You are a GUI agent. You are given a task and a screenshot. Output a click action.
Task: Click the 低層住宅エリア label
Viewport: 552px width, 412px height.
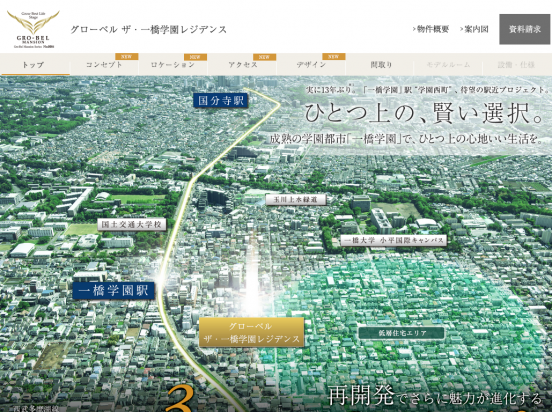pos(401,333)
